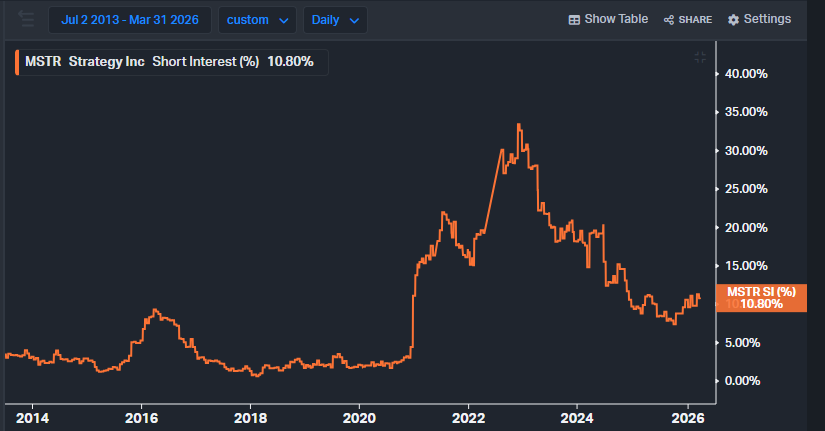Click the short interest line's highest peak

[x=518, y=124]
